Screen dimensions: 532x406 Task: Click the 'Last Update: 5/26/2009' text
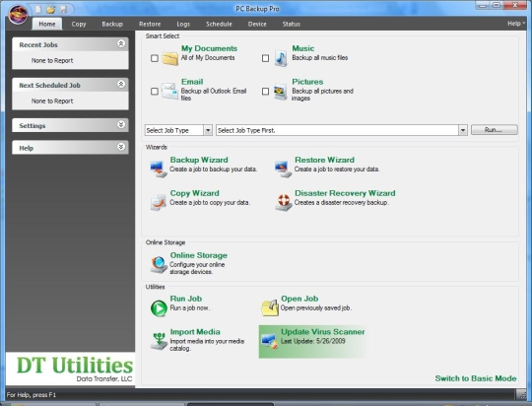[313, 341]
